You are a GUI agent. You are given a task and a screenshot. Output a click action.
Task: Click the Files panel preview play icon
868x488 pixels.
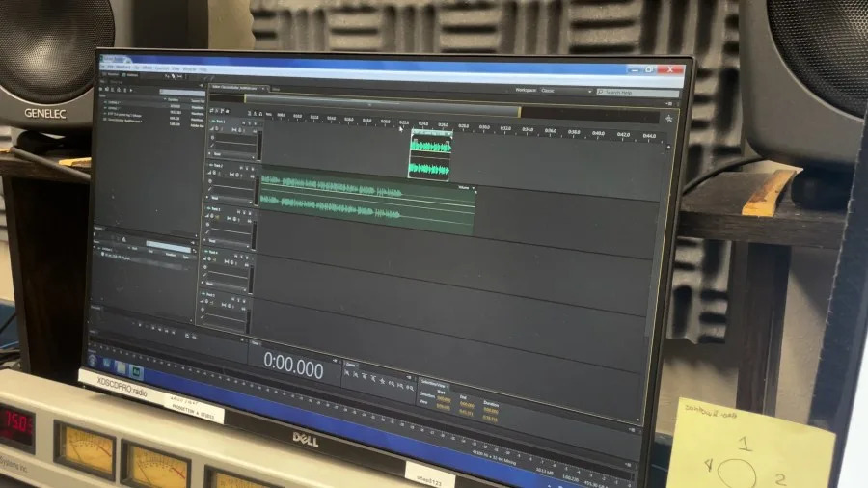[131, 90]
